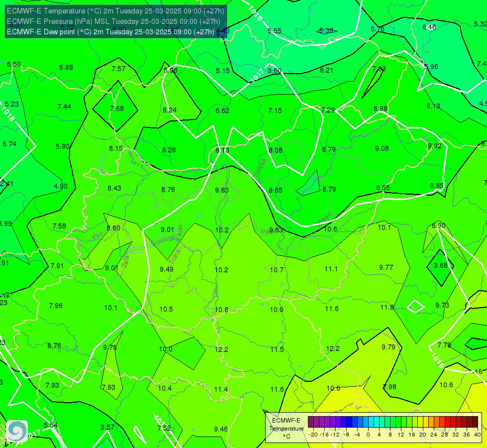Click the temperature value 9.79
Screen dimensions: 487x448
coord(389,347)
